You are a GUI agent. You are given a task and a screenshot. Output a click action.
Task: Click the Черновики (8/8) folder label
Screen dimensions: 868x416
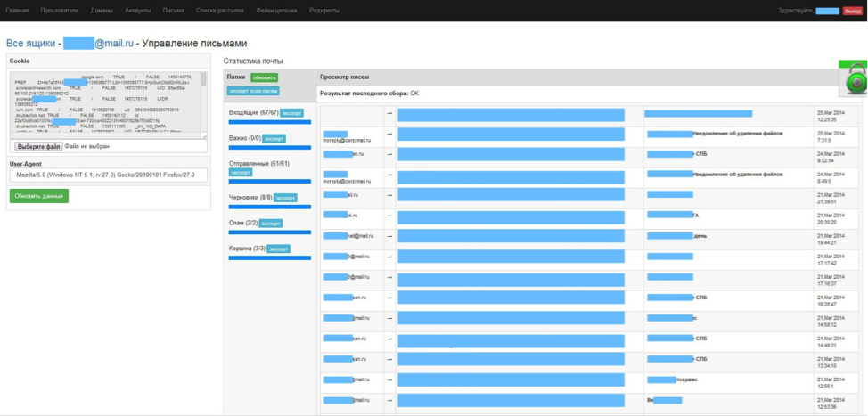(x=250, y=198)
